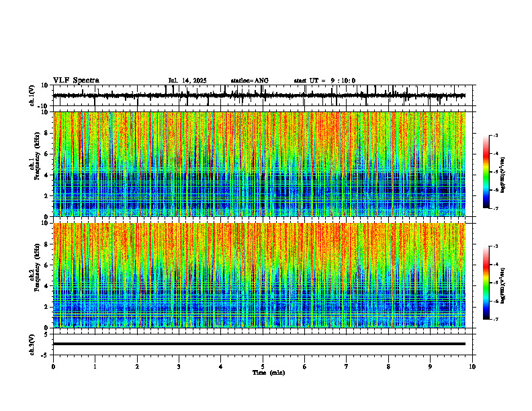Click the "VLF Spectra" title text
Screen dimensions: 532x411
(76, 81)
